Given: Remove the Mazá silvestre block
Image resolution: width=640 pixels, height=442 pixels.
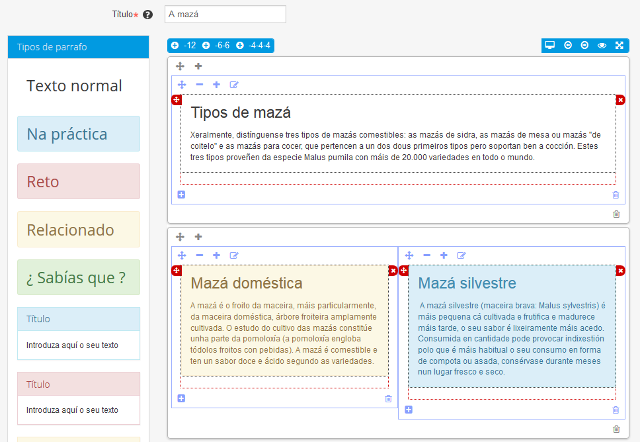Looking at the screenshot, I should tap(620, 270).
